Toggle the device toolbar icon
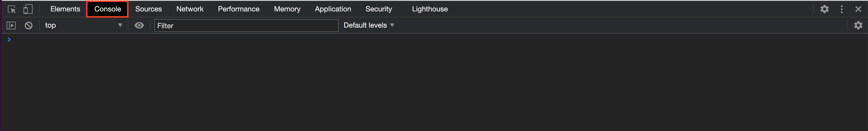The height and width of the screenshot is (131, 868). click(x=28, y=9)
